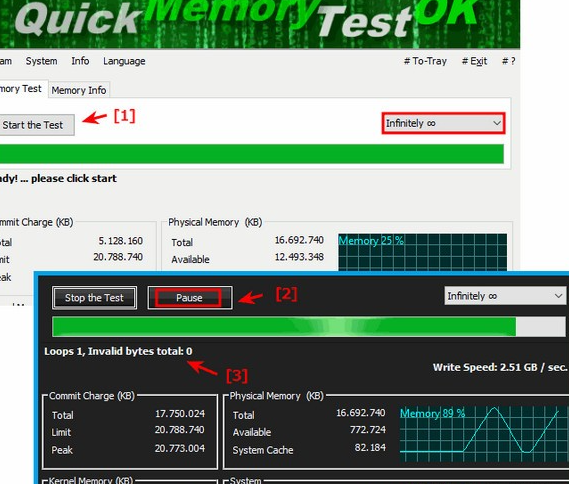Screen dimensions: 569x484
Task: Click the Start the Test button
Action: point(35,125)
